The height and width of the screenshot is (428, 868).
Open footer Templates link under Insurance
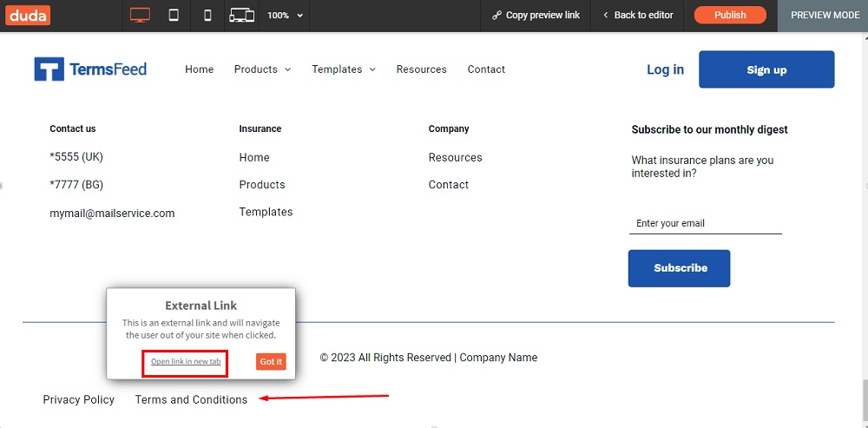tap(266, 212)
